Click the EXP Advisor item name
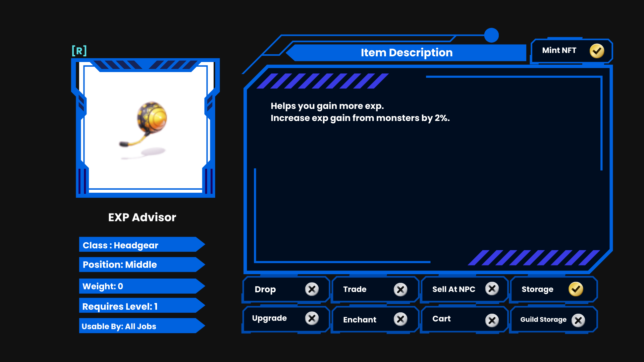Viewport: 644px width, 362px height. [x=142, y=217]
